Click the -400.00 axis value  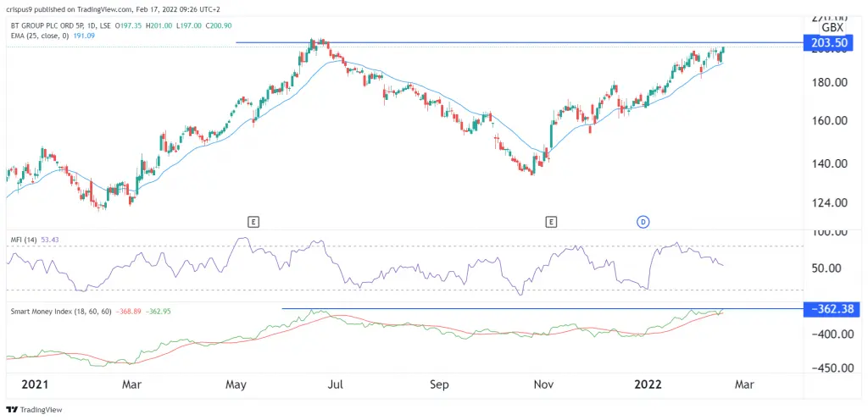835,334
